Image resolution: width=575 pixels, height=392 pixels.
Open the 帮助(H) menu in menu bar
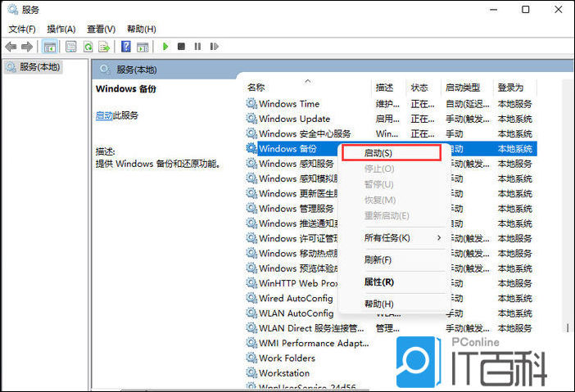142,29
